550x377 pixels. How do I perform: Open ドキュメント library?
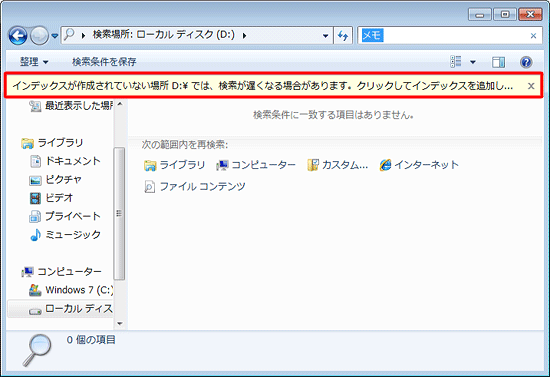65,161
